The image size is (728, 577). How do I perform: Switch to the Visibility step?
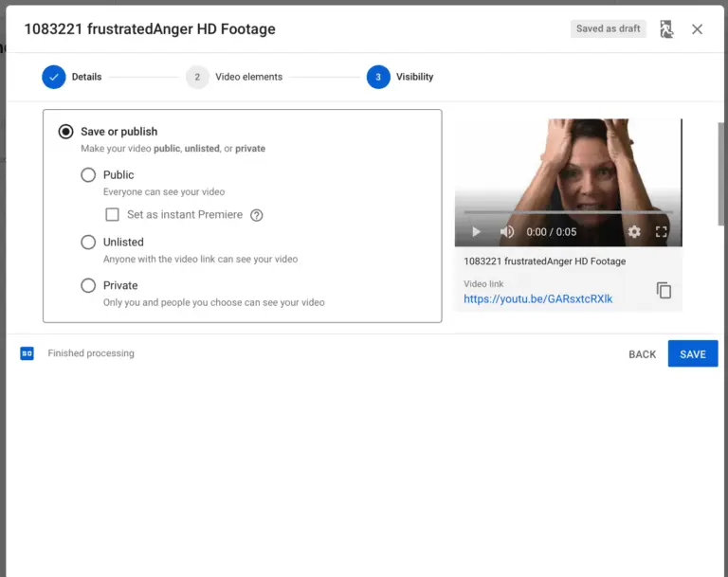pos(378,77)
